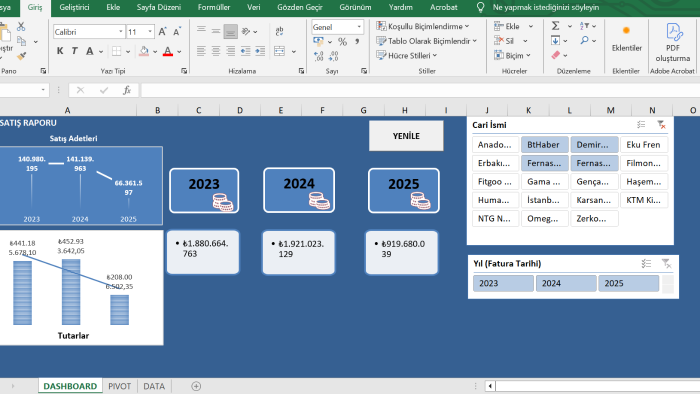
Task: Open the Genel number format dropdown
Action: (x=359, y=27)
